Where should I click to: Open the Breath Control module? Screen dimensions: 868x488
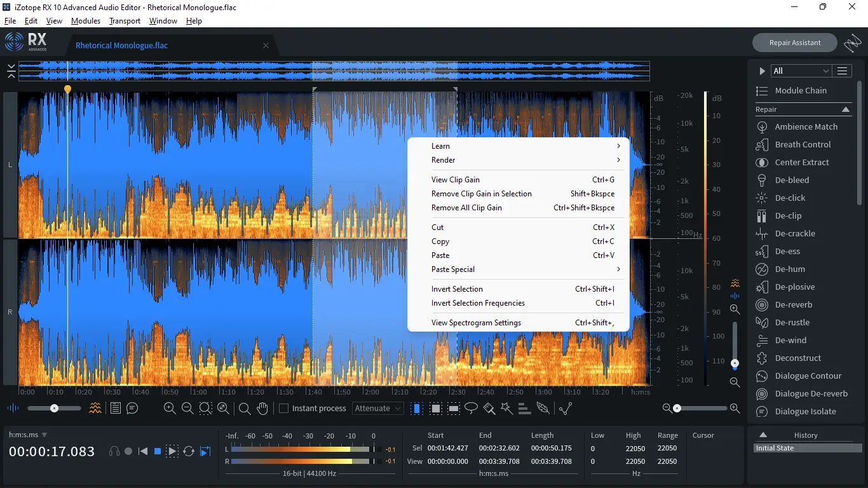(803, 144)
